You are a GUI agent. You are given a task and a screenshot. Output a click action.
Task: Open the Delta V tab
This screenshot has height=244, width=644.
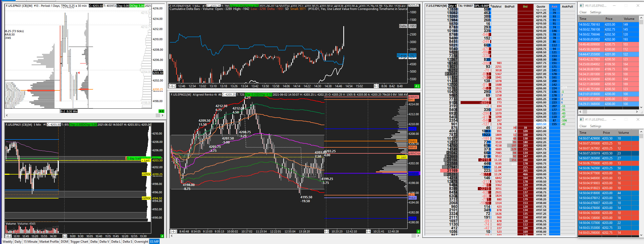[104, 241]
